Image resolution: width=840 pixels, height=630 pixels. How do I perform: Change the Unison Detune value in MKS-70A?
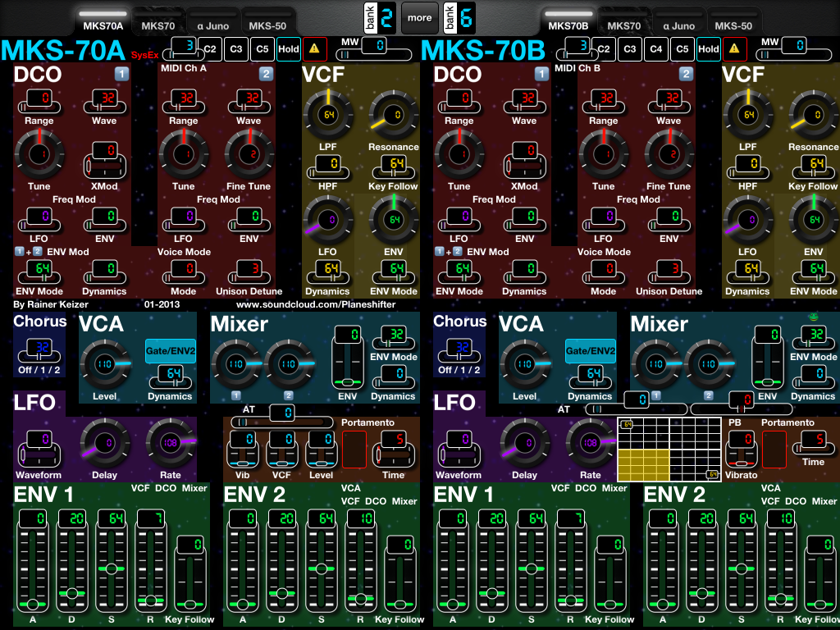click(249, 272)
